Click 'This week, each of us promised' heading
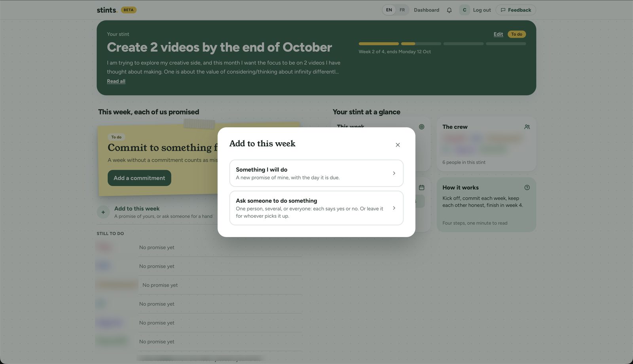The width and height of the screenshot is (633, 364). point(149,112)
